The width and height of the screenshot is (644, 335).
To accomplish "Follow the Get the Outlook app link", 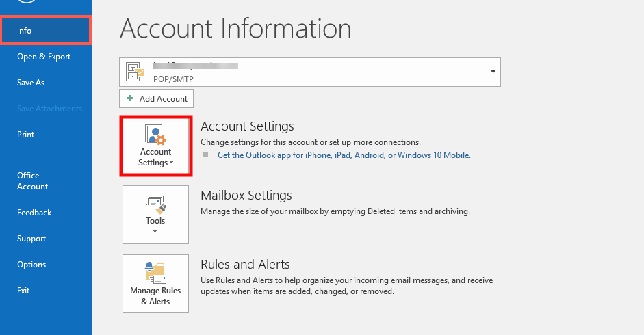I will [x=344, y=155].
